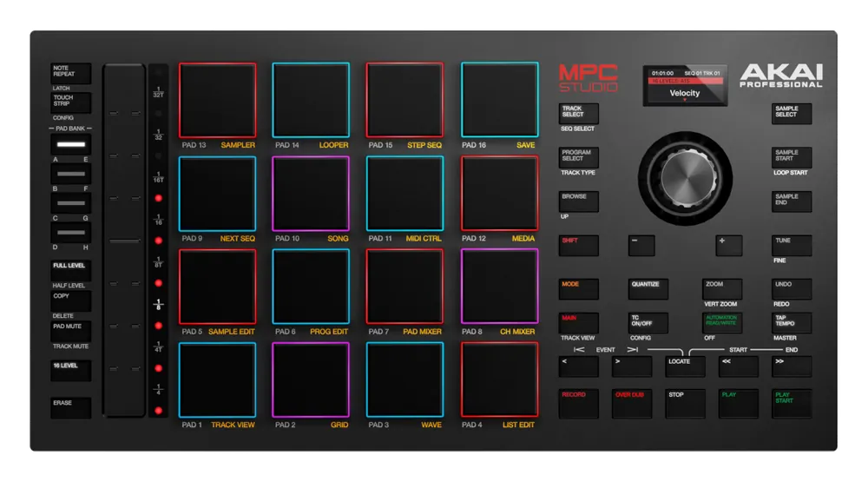
Task: Click the UNDO button
Action: click(792, 289)
